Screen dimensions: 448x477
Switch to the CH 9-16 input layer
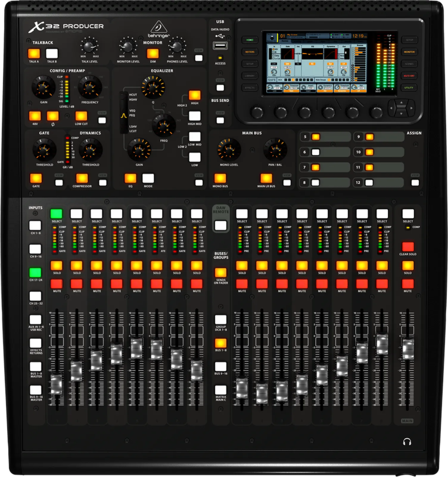[35, 249]
